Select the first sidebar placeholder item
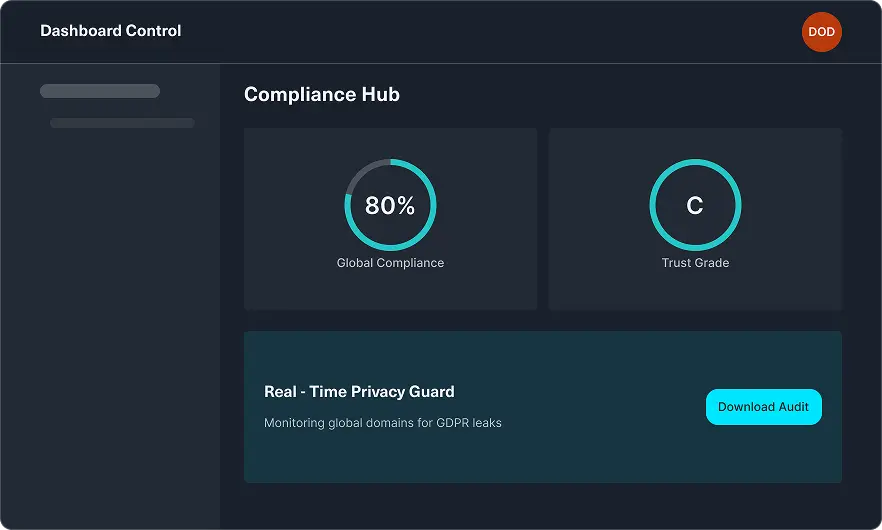 click(x=100, y=91)
